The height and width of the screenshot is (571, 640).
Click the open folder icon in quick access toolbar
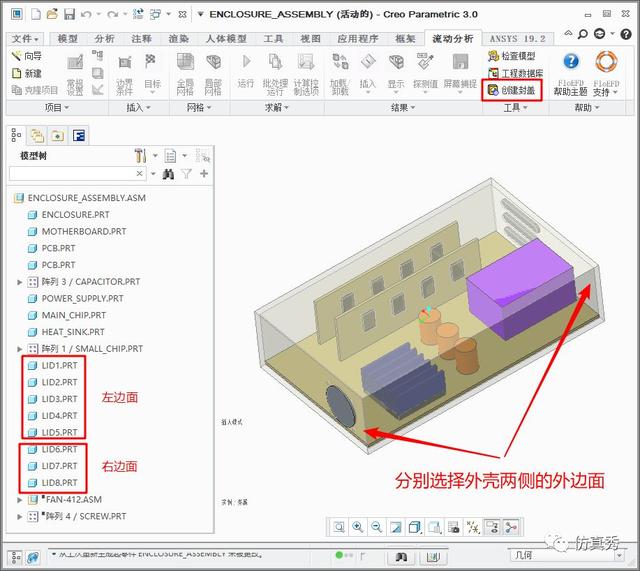52,14
